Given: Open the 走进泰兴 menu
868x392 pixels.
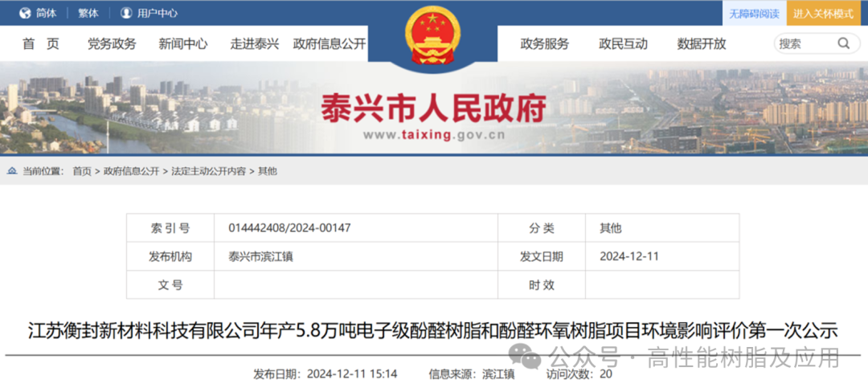Looking at the screenshot, I should 255,44.
